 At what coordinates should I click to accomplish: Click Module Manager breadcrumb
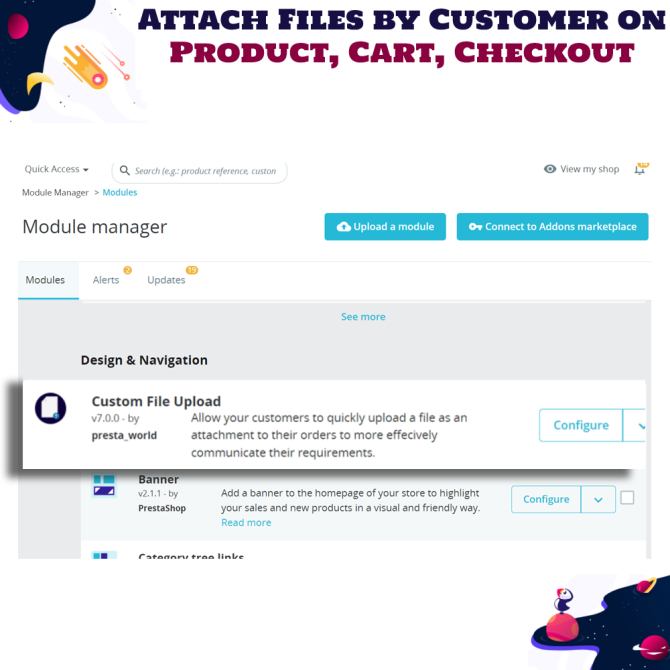pos(55,193)
